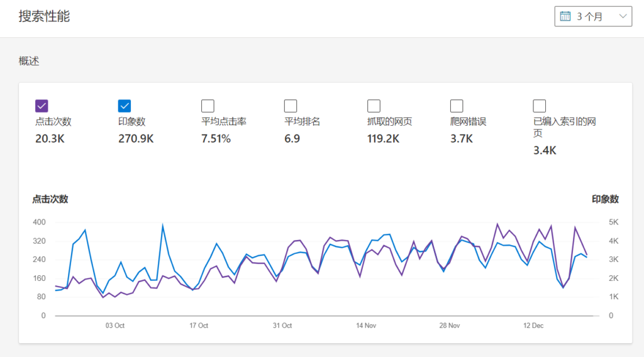
Task: Click the 搜索性能 page title
Action: pos(44,16)
